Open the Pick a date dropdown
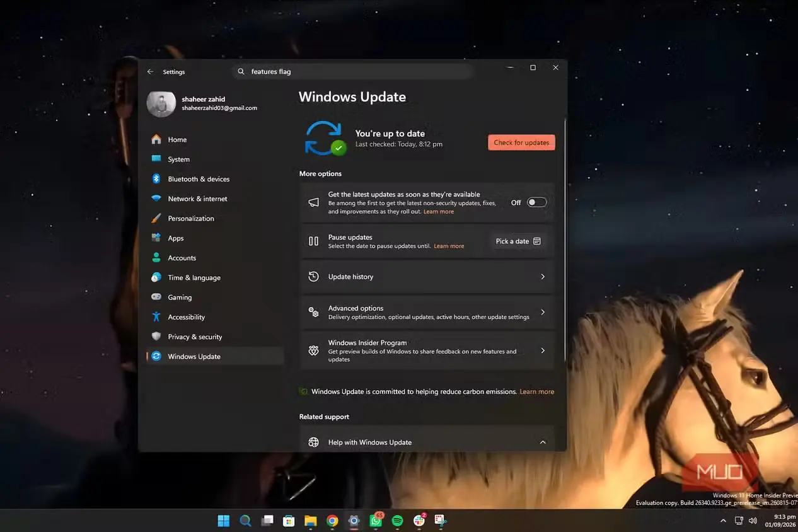798x532 pixels. 518,241
